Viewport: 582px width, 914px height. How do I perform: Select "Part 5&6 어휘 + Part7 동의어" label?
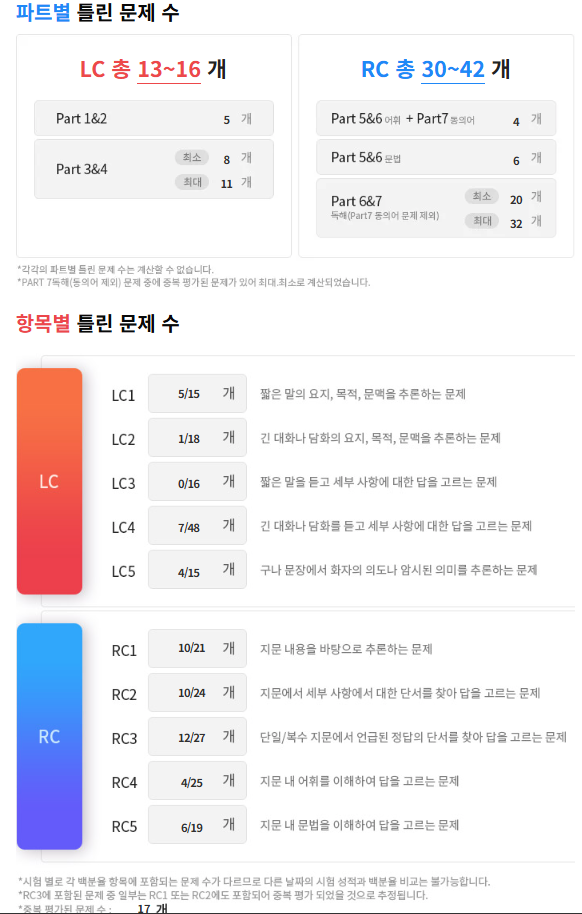click(403, 119)
